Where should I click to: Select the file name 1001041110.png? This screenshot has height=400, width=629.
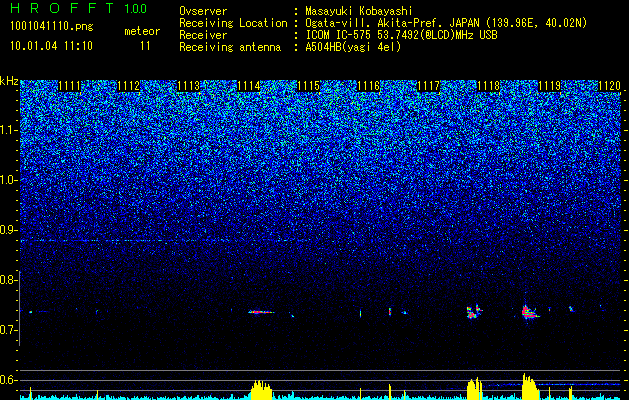pos(52,27)
